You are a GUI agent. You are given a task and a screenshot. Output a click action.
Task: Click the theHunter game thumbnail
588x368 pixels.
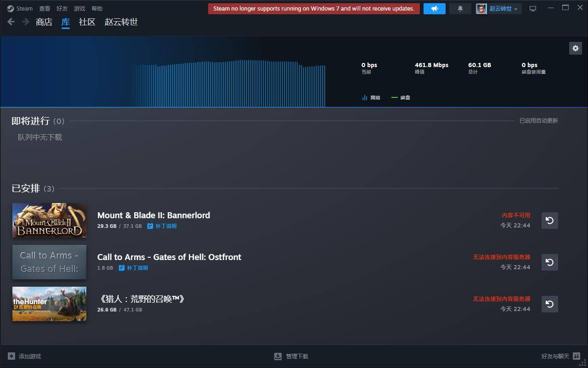coord(49,304)
